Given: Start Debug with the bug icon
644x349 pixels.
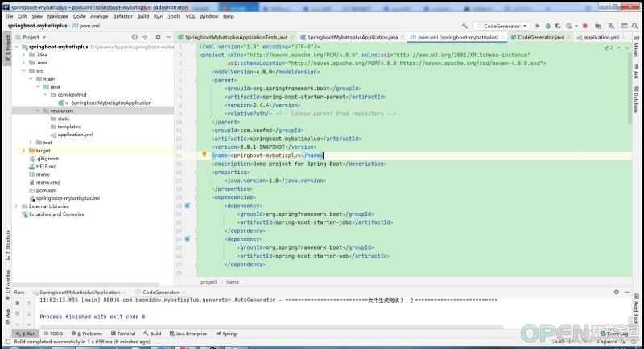Looking at the screenshot, I should 547,26.
